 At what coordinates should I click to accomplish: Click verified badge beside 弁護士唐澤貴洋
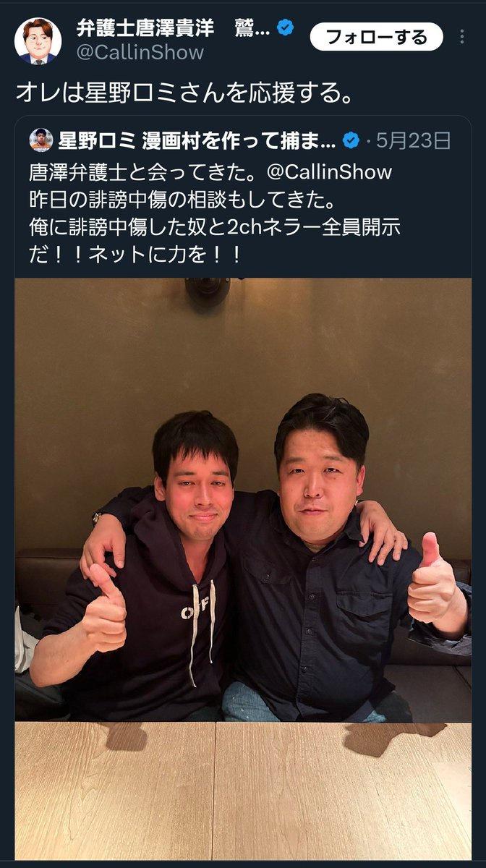[287, 29]
